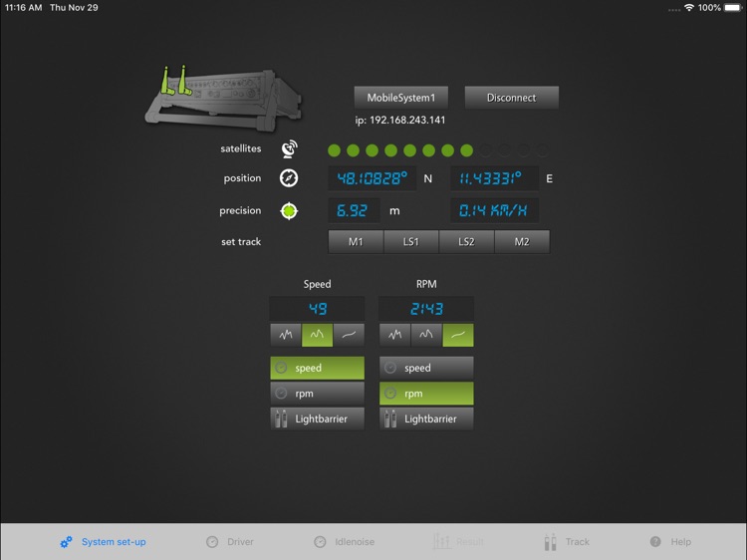Open the Help tab
The image size is (747, 560).
click(x=670, y=542)
